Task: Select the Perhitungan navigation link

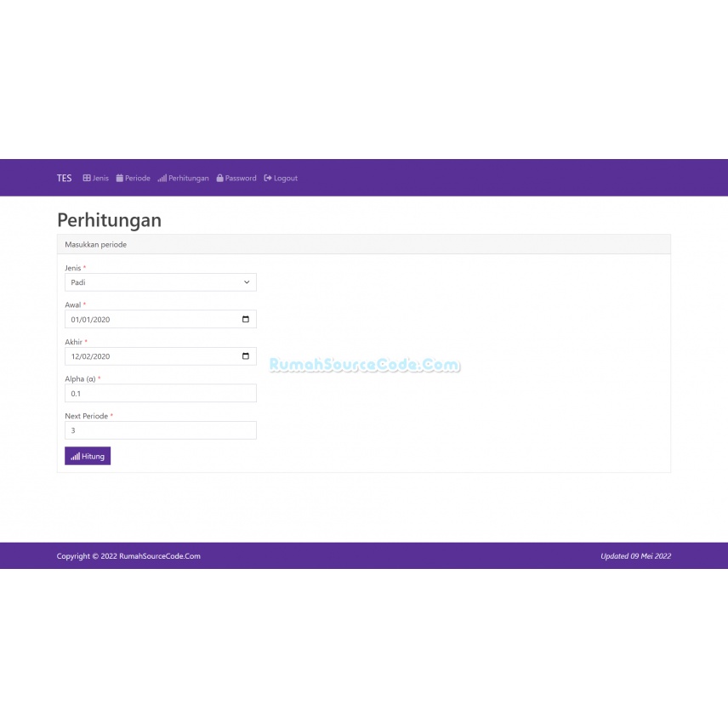Action: (x=188, y=179)
